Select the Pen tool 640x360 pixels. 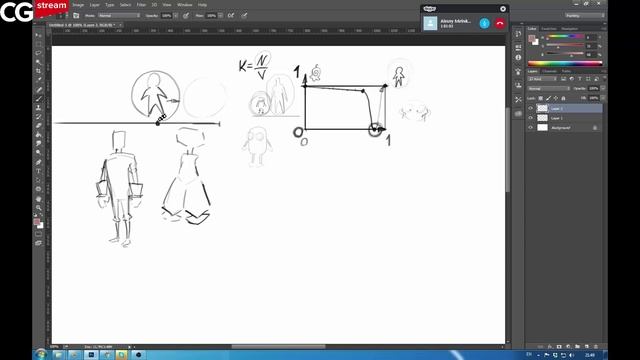[x=38, y=162]
